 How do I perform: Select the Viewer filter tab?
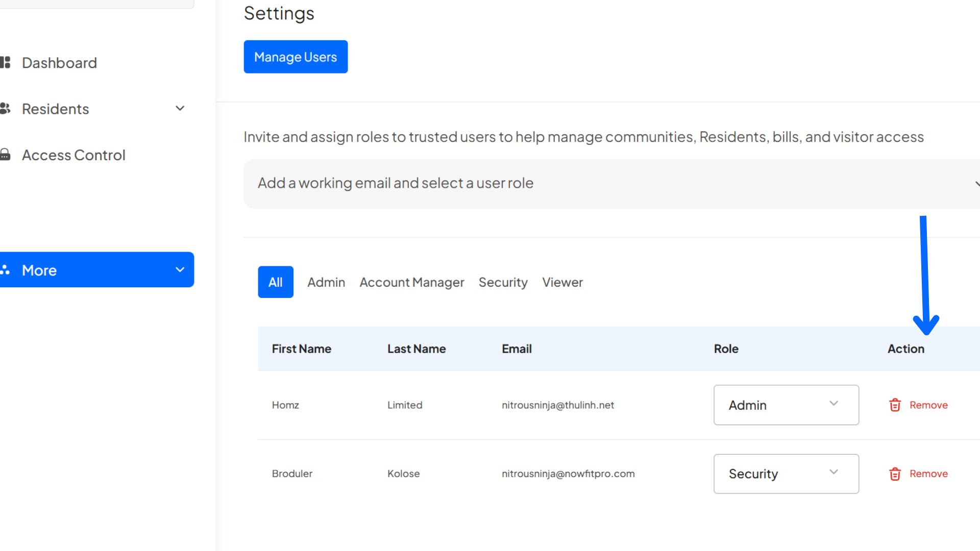(562, 282)
